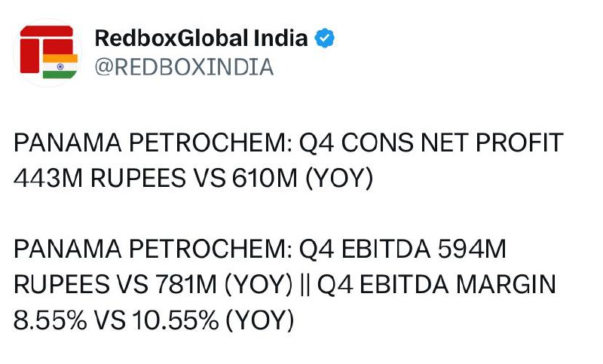The image size is (603, 364).
Task: Click first PANAMA PETROCHEM heading text
Action: 153,143
